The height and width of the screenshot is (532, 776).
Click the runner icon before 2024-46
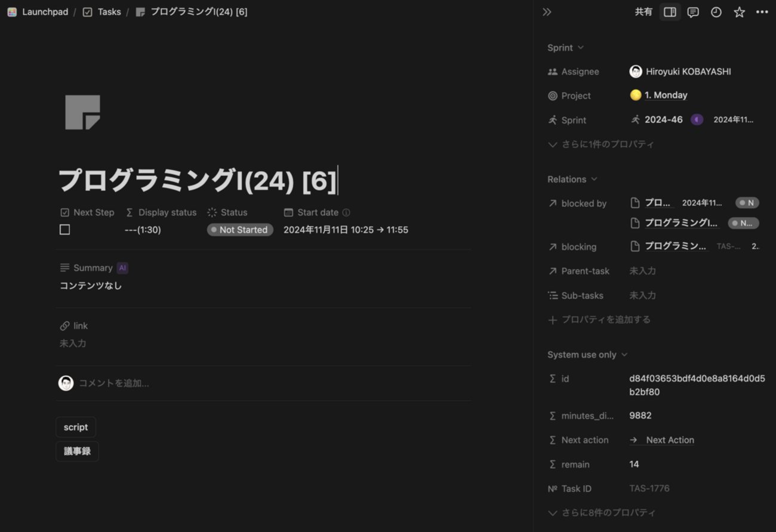[x=635, y=119]
